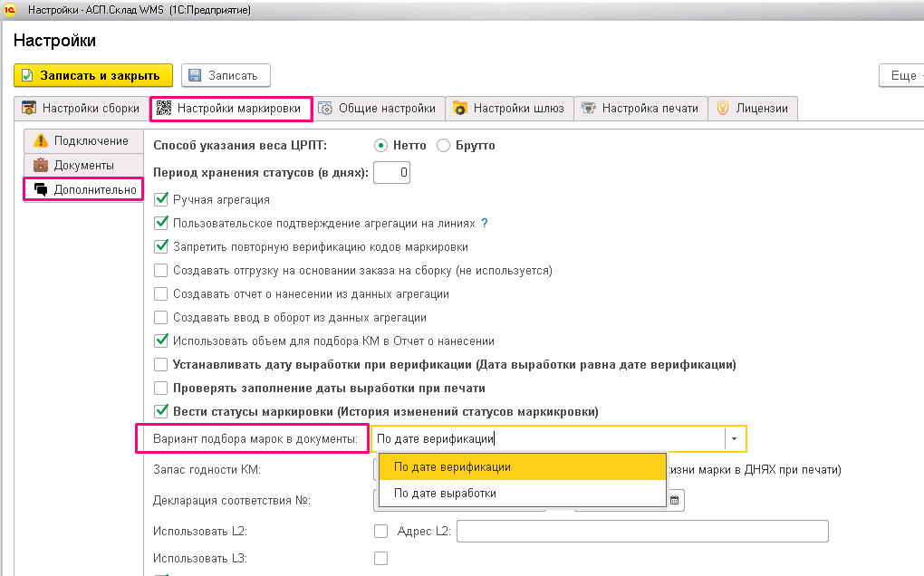Screen dimensions: 924x576
Task: Open the calendar picker icon near Декларация соответствия
Action: coord(674,500)
